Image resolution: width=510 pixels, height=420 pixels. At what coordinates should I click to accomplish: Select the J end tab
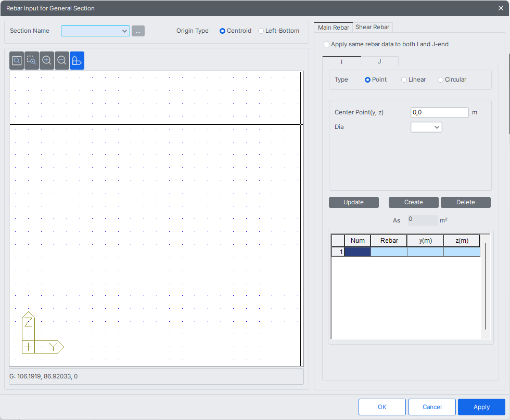pyautogui.click(x=379, y=61)
